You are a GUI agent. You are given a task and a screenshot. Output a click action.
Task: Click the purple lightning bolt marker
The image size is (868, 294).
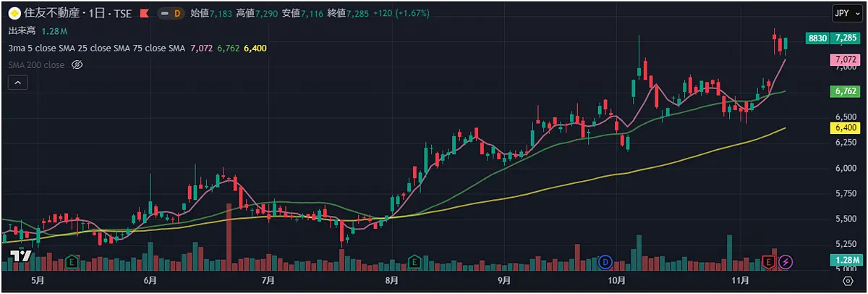point(785,261)
